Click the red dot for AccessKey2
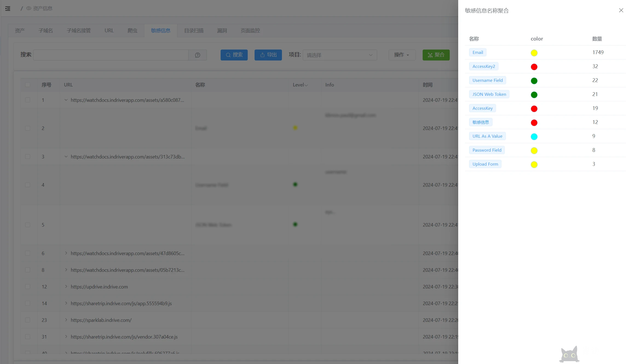The height and width of the screenshot is (364, 626). point(534,67)
